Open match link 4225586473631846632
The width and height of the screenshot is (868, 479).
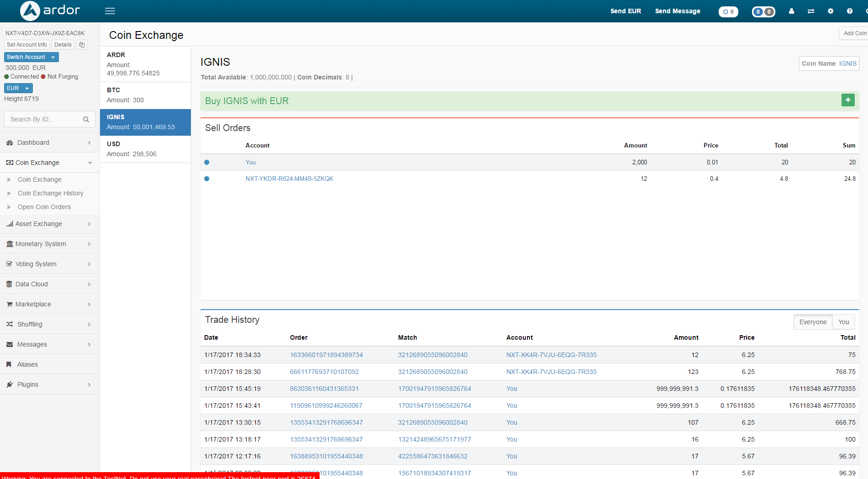point(433,456)
